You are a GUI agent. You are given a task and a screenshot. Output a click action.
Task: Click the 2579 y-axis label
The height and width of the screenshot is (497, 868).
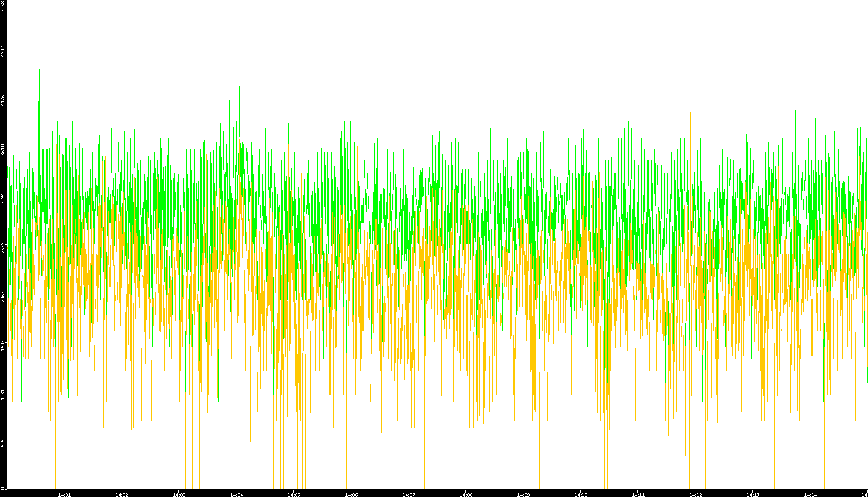pyautogui.click(x=3, y=247)
